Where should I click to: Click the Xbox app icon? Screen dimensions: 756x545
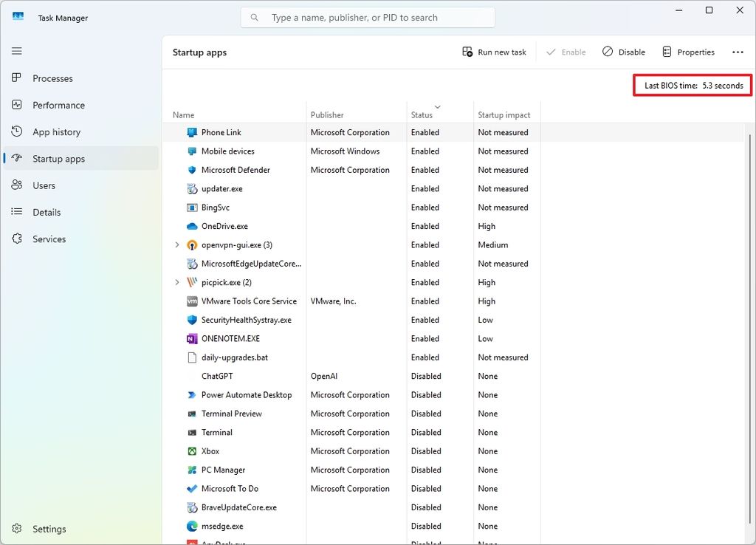(192, 451)
